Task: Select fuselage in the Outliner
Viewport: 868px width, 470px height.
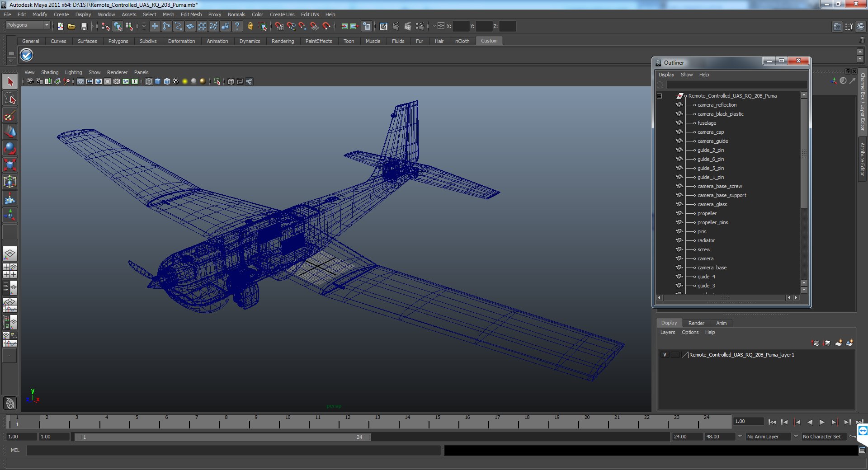Action: [707, 123]
